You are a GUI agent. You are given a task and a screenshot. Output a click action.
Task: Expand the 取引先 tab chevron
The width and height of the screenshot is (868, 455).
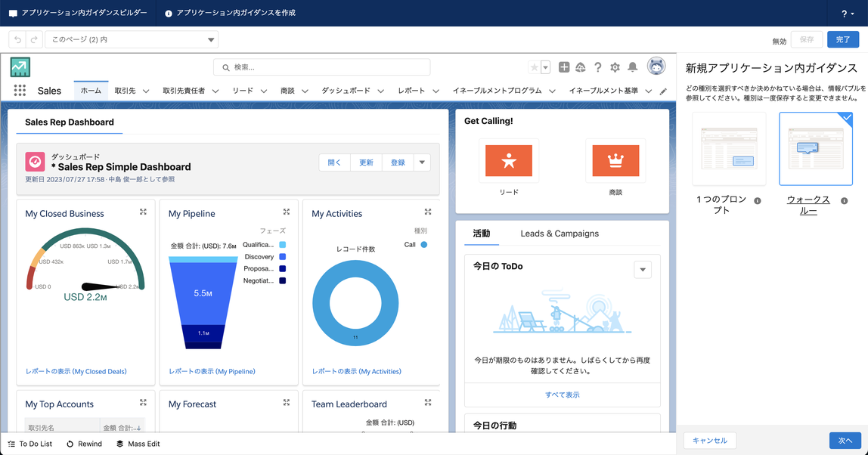coord(146,91)
